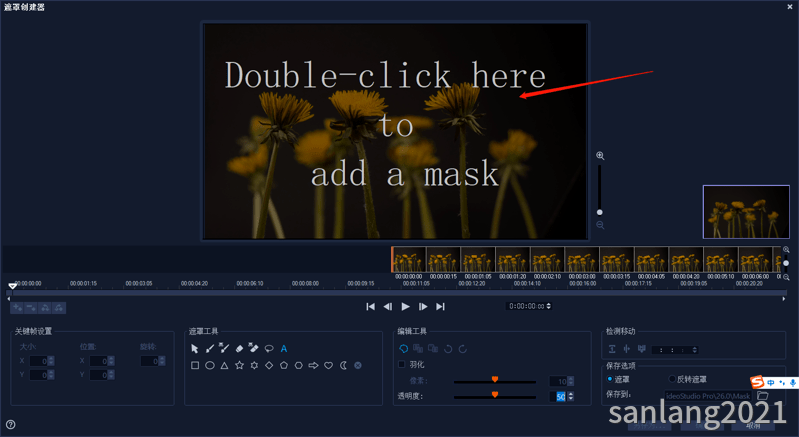Choose the rectangle shape mask

click(195, 365)
